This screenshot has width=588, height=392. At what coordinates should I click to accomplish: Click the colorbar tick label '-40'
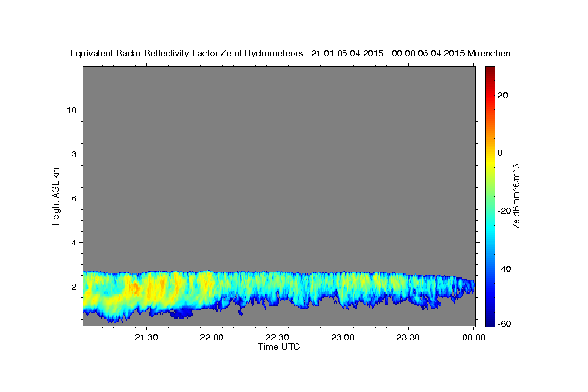(503, 269)
